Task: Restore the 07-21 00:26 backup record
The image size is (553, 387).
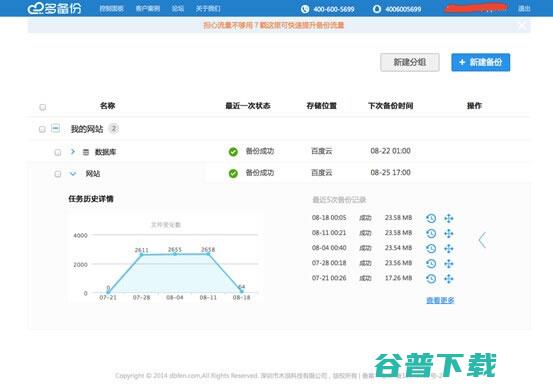Action: point(431,279)
